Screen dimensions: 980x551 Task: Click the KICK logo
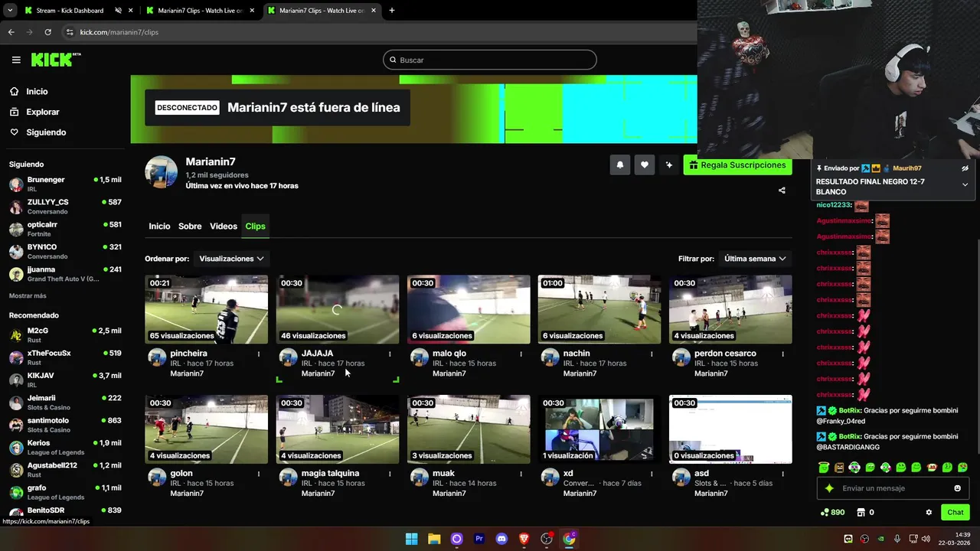coord(56,60)
